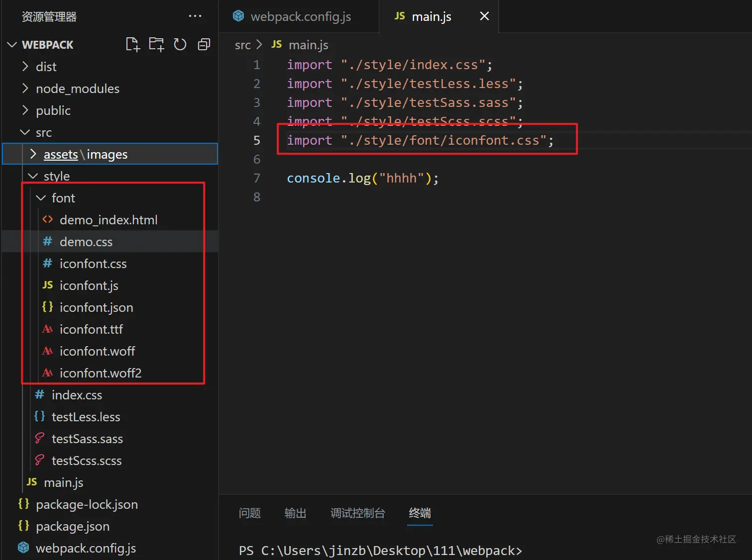Screen dimensions: 752x560
Task: Click the JS icon in the breadcrumb
Action: [277, 45]
